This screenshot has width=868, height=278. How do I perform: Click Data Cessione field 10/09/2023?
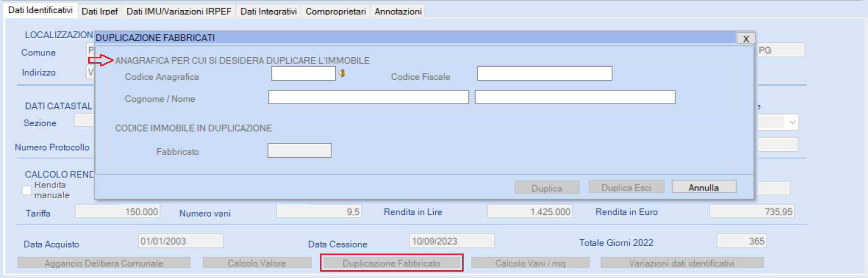pos(452,241)
